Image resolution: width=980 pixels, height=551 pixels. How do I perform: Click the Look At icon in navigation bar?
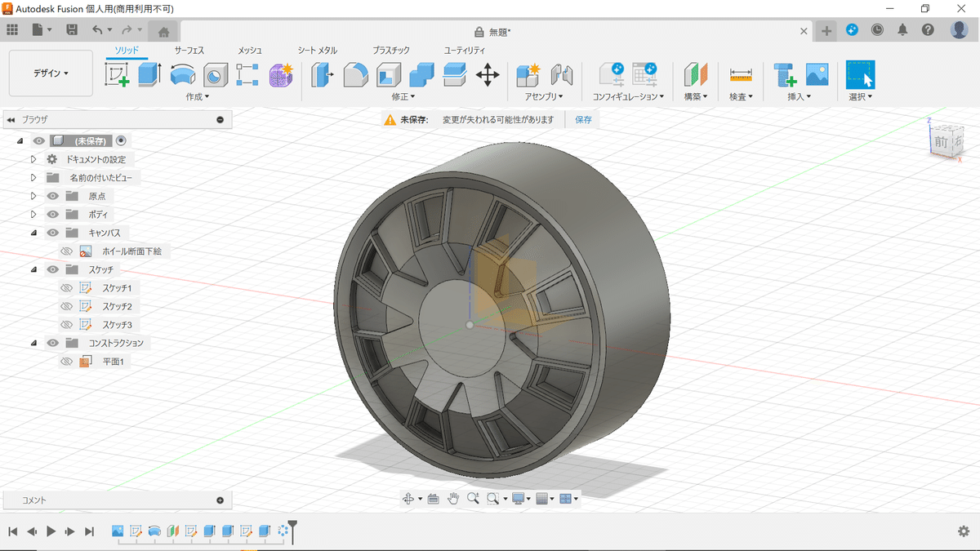click(x=433, y=498)
